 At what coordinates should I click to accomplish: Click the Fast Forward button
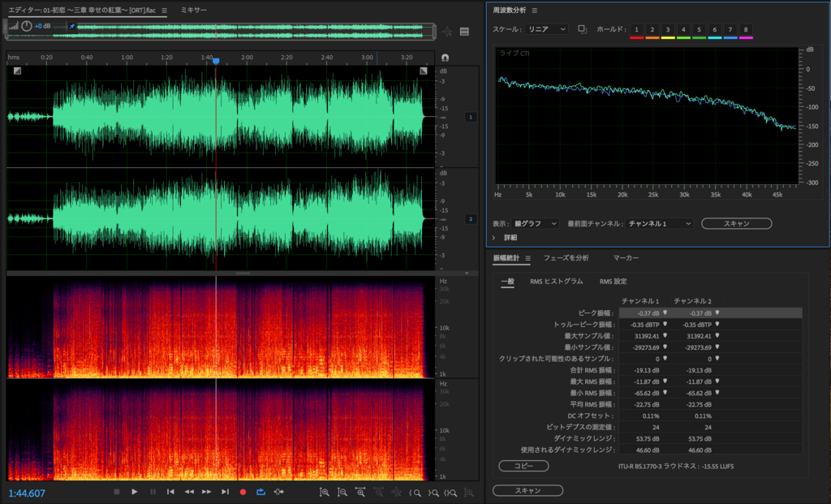pos(207,492)
